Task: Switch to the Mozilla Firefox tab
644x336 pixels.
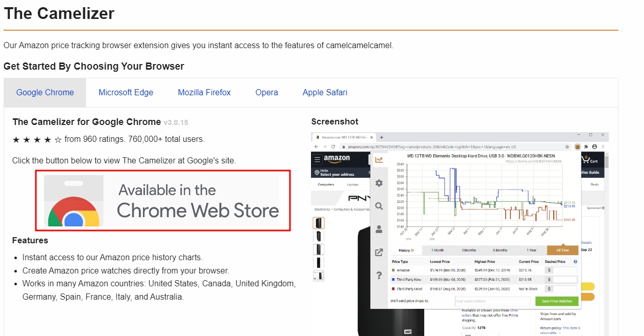Action: (204, 93)
